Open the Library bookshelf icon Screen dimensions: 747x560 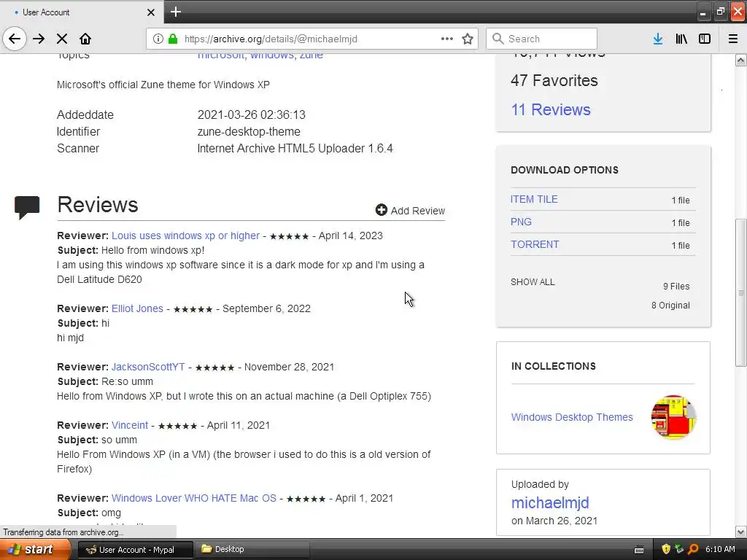tap(681, 39)
